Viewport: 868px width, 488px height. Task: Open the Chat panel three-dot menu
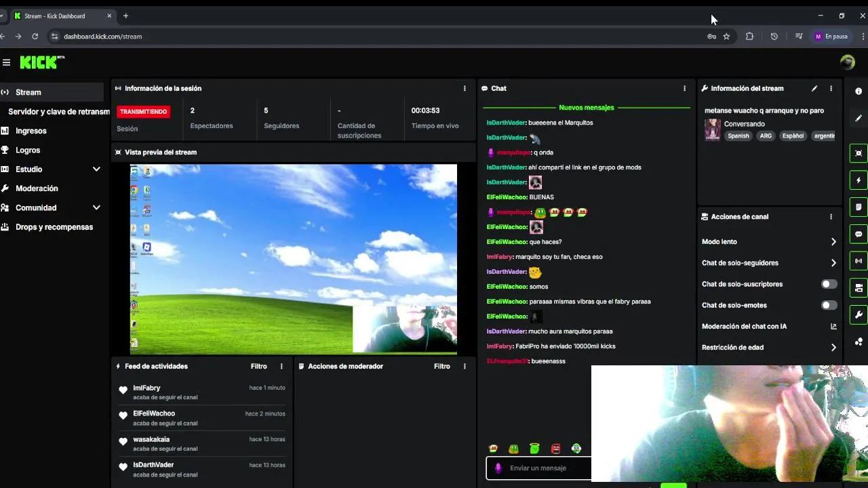[684, 88]
